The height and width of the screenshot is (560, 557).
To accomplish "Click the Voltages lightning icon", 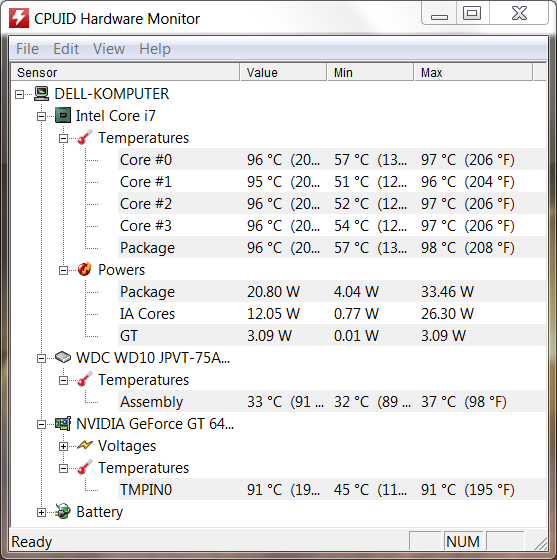I will point(85,445).
